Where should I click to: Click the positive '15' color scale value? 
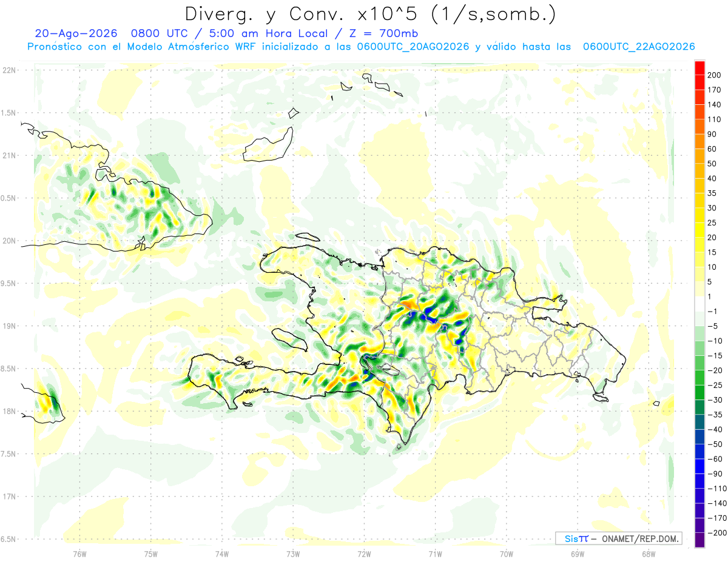click(x=712, y=252)
